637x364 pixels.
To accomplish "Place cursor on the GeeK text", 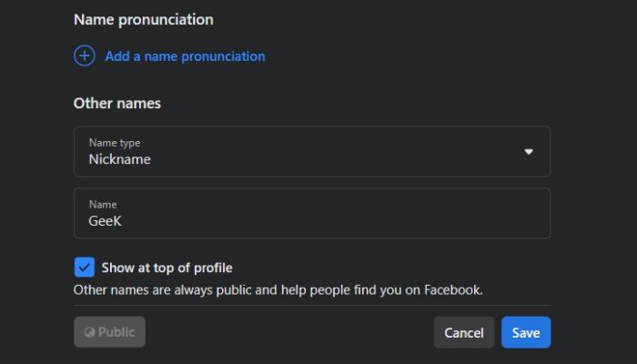I will [x=105, y=221].
